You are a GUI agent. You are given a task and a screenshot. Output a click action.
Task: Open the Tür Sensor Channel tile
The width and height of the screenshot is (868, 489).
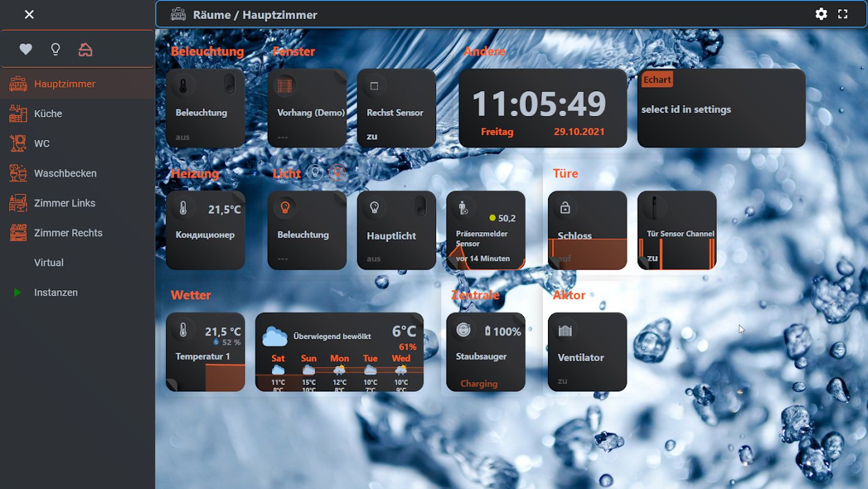[677, 230]
